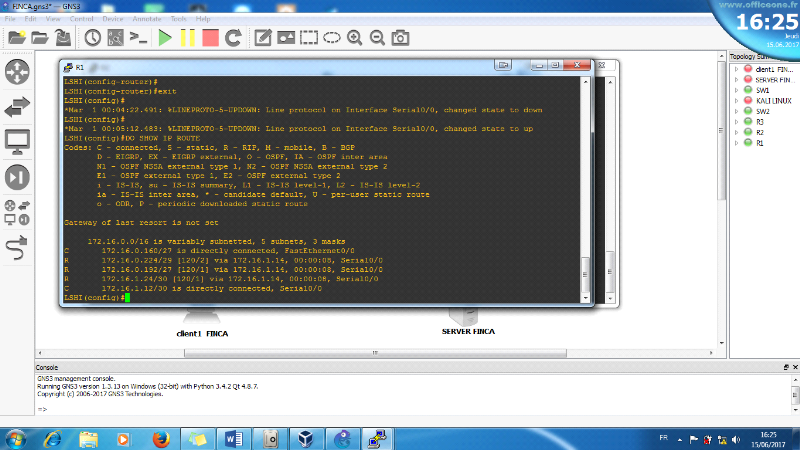Viewport: 800px width, 450px height.
Task: Expand KALI LINUX node in topology summary
Action: [736, 101]
